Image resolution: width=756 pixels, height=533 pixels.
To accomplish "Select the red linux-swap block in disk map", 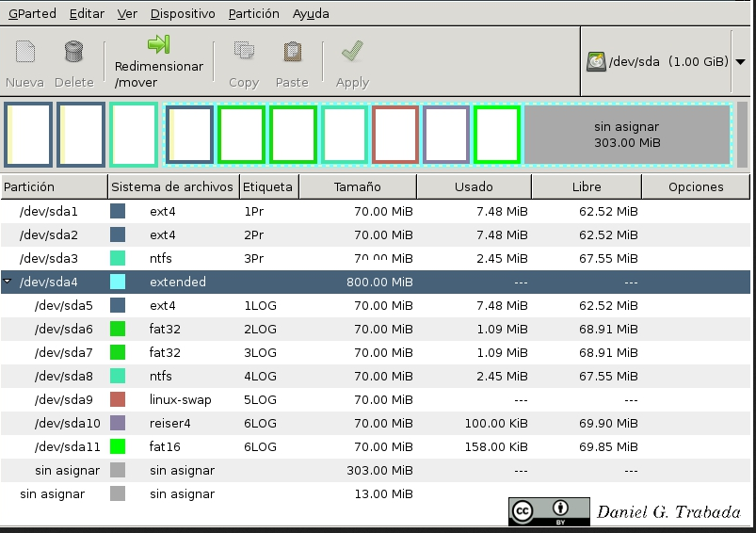I will [394, 135].
